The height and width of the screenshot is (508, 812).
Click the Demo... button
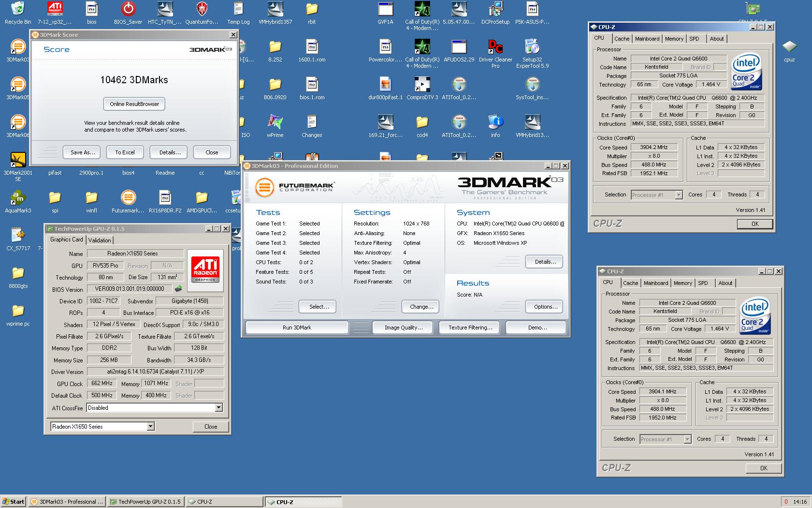tap(536, 328)
